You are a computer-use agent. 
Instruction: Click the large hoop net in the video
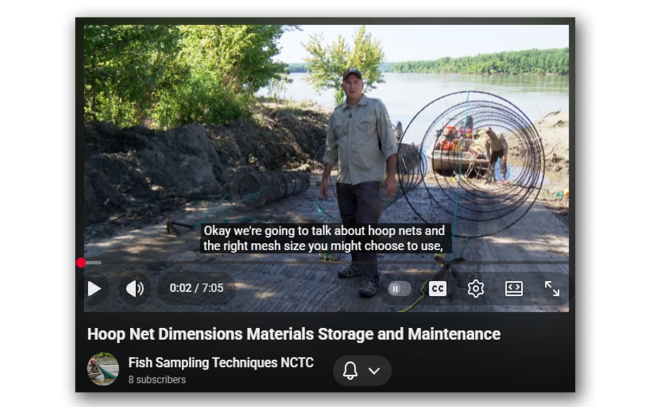pos(471,164)
